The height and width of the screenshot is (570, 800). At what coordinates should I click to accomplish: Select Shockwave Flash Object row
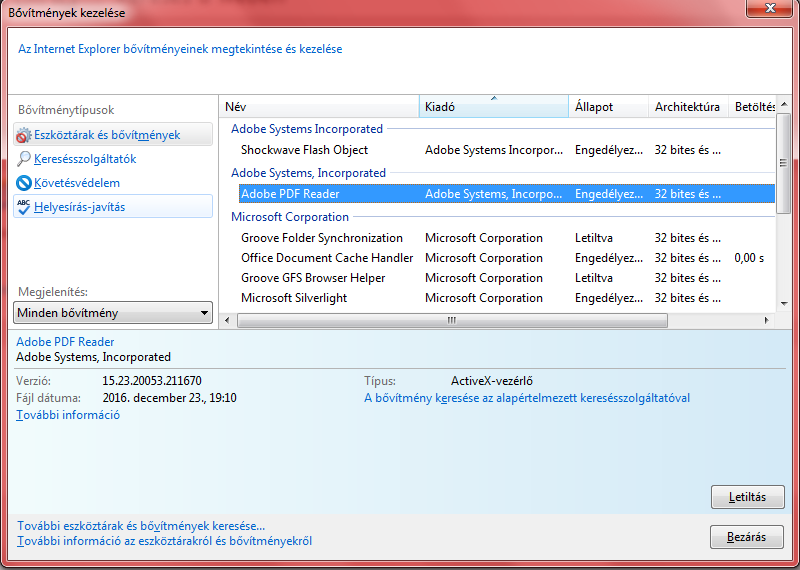(507, 150)
